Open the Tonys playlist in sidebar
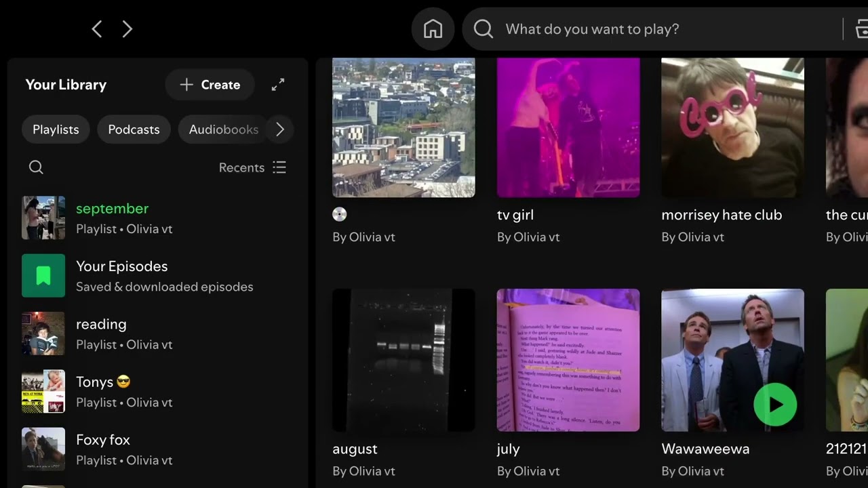 (159, 391)
